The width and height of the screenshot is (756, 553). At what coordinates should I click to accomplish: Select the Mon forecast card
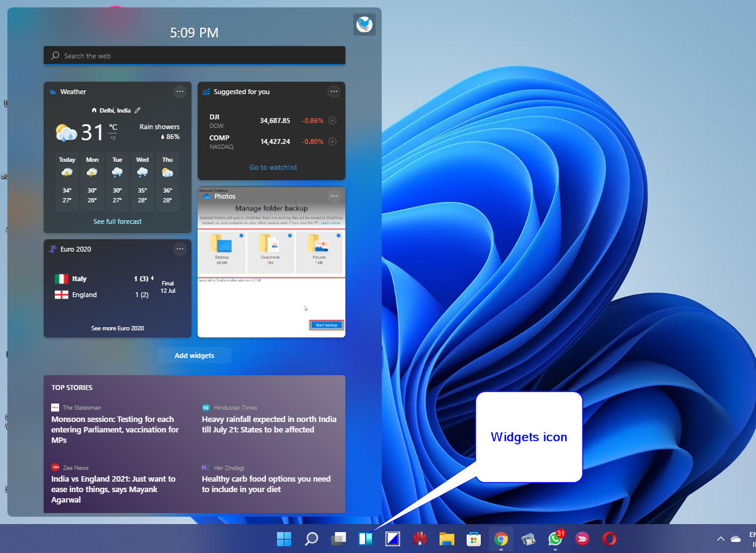point(92,181)
